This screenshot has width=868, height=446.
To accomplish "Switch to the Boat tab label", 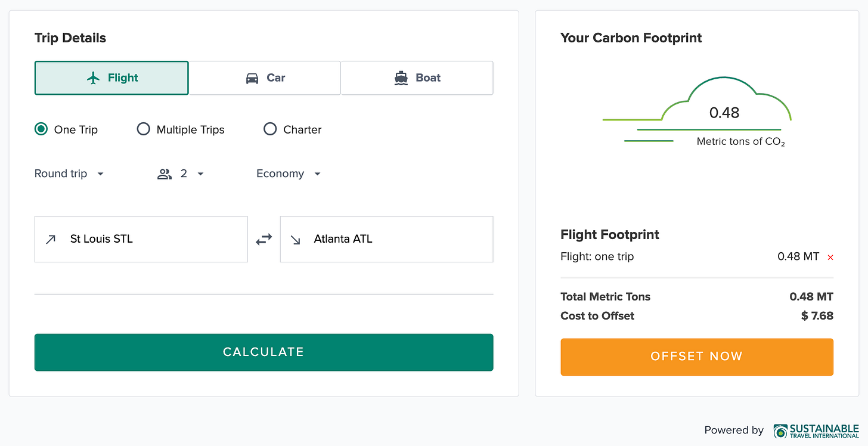I will pos(428,78).
